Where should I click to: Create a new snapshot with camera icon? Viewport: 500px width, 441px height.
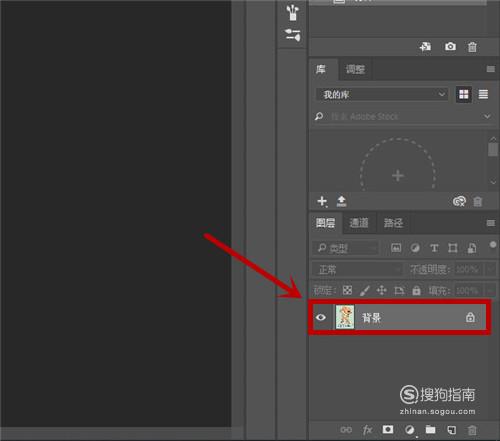point(450,47)
